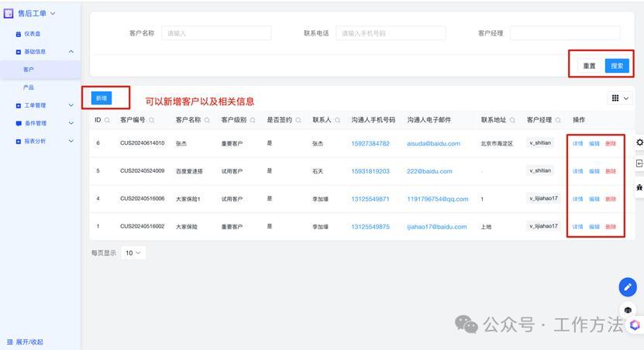Viewport: 644px width, 350px height.
Task: Click the 新增 button to add customer
Action: pos(101,98)
